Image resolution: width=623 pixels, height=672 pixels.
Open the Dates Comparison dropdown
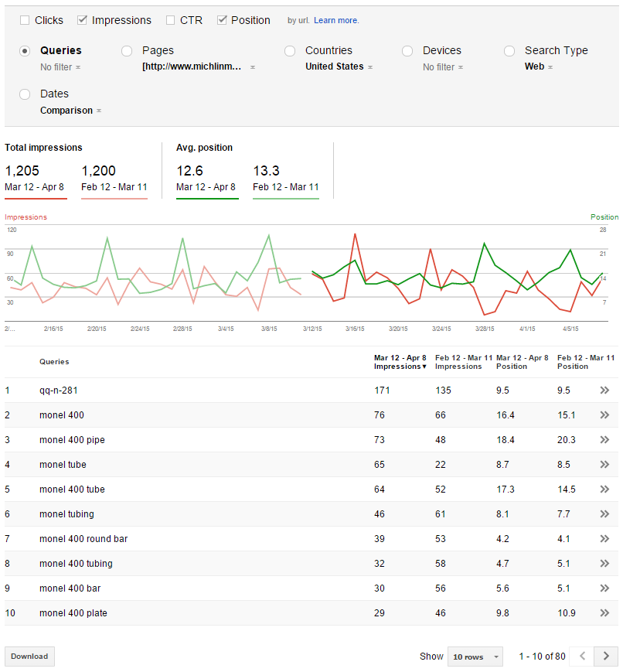pyautogui.click(x=70, y=111)
